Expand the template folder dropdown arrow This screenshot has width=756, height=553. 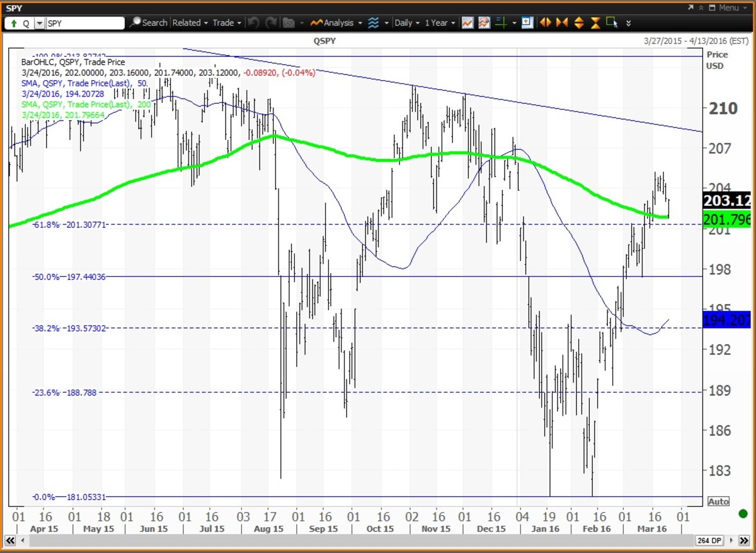(x=302, y=23)
